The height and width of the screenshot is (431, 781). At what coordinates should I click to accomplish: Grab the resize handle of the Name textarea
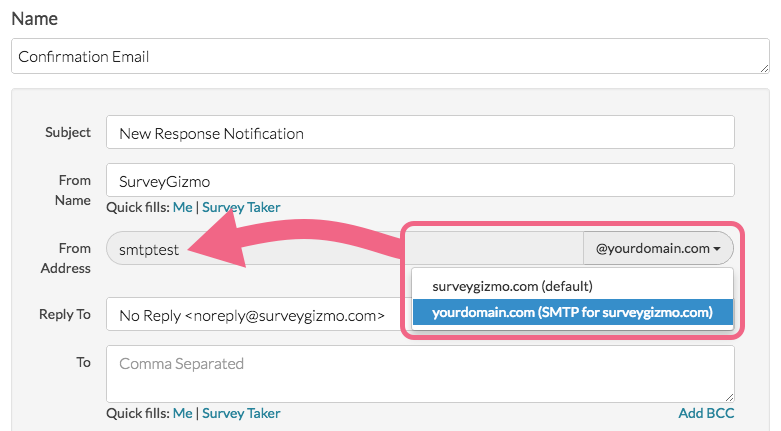point(763,68)
